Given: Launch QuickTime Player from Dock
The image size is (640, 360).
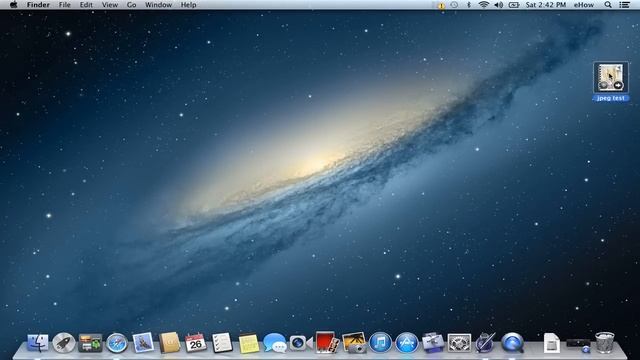Looking at the screenshot, I should coord(512,342).
